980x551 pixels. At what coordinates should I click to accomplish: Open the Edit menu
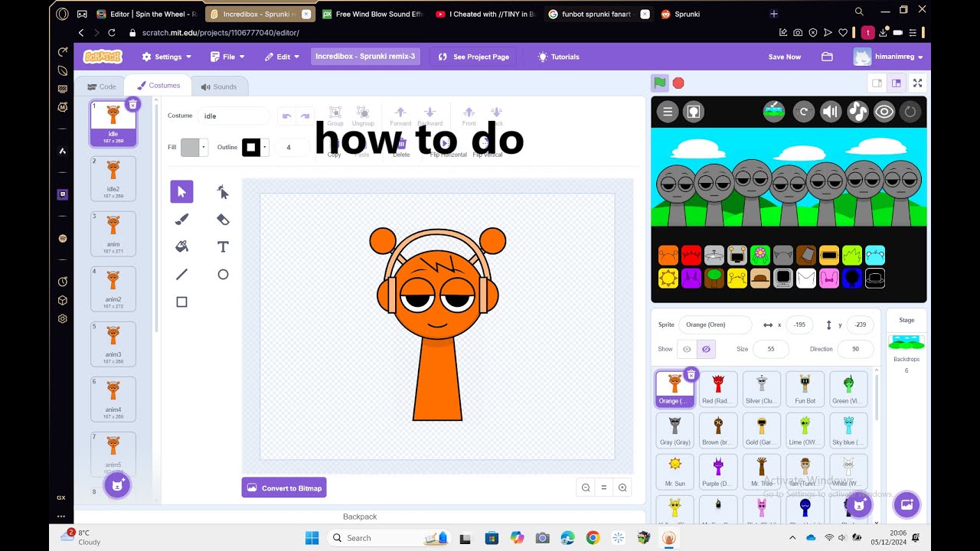pyautogui.click(x=283, y=57)
